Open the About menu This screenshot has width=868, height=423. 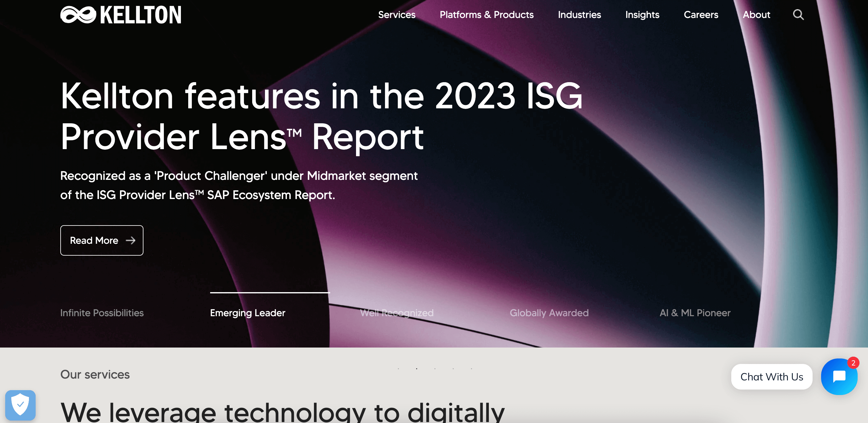tap(757, 15)
